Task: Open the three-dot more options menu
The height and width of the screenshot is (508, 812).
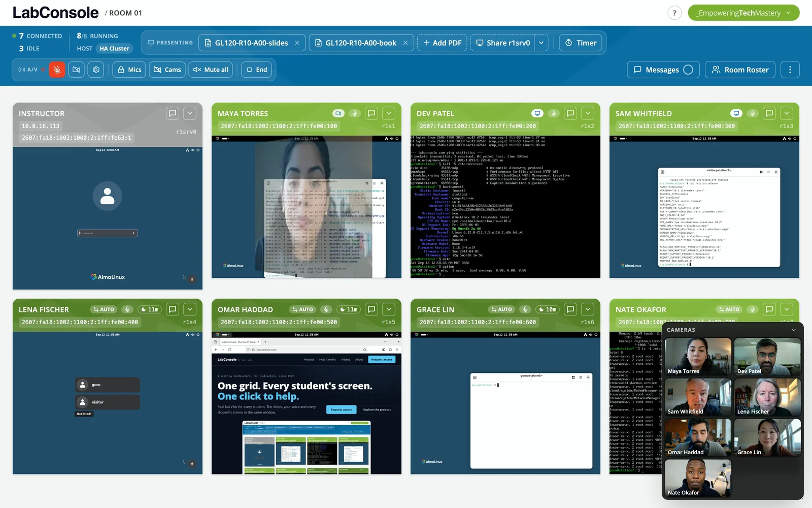Action: (790, 70)
